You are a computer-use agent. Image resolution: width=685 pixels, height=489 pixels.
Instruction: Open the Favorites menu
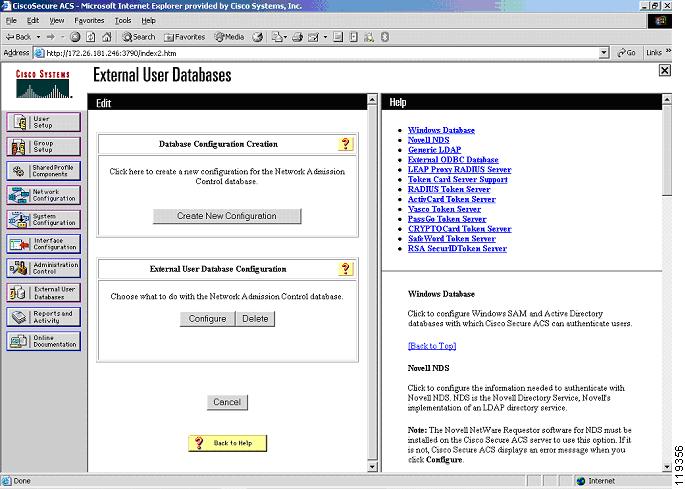pyautogui.click(x=89, y=21)
